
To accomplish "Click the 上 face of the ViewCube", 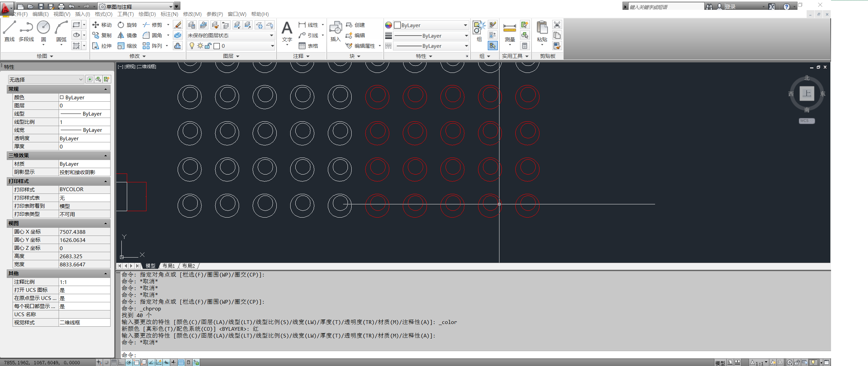I will 807,94.
